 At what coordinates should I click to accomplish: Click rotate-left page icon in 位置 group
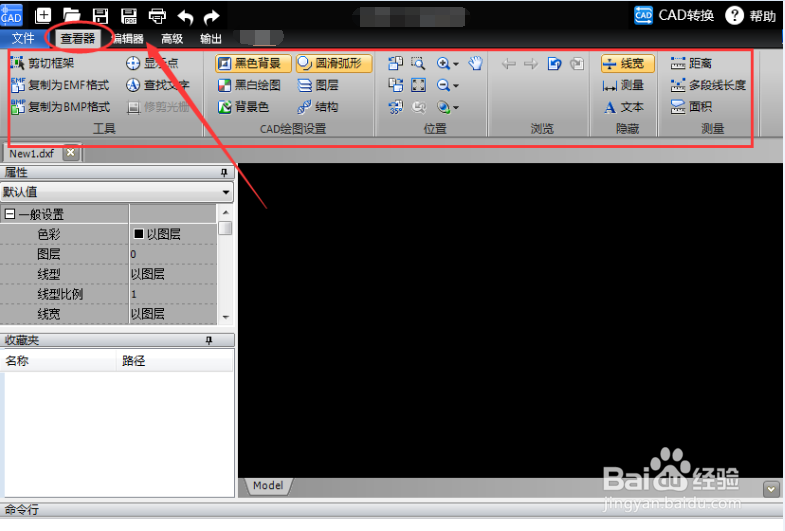click(x=396, y=63)
